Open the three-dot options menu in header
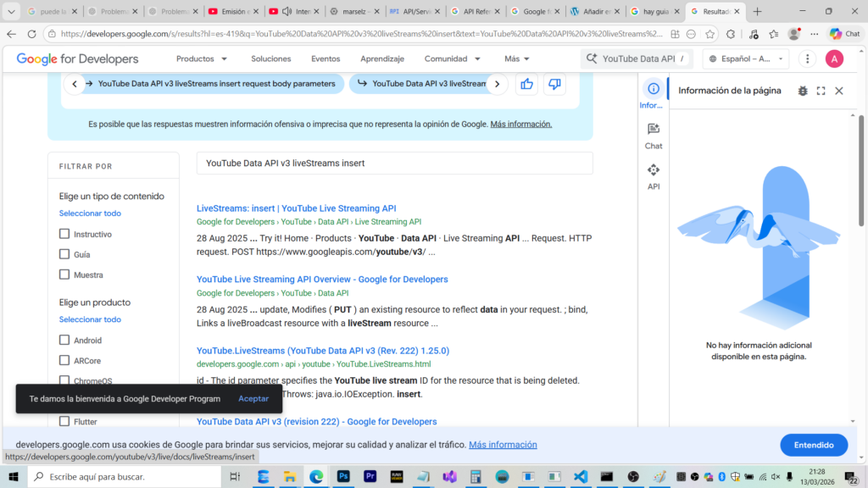 807,59
